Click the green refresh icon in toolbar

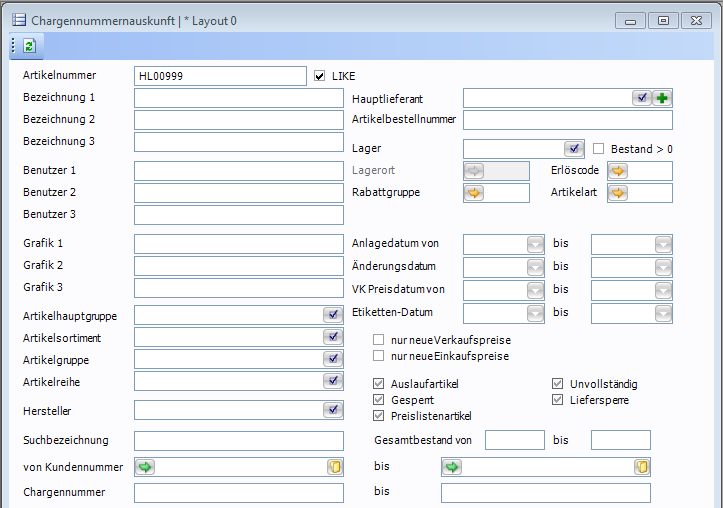click(29, 46)
